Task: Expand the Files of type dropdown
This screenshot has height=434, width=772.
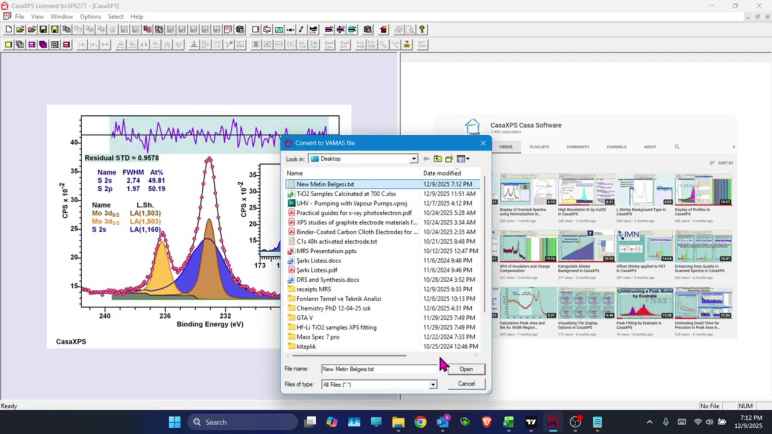Action: tap(433, 384)
